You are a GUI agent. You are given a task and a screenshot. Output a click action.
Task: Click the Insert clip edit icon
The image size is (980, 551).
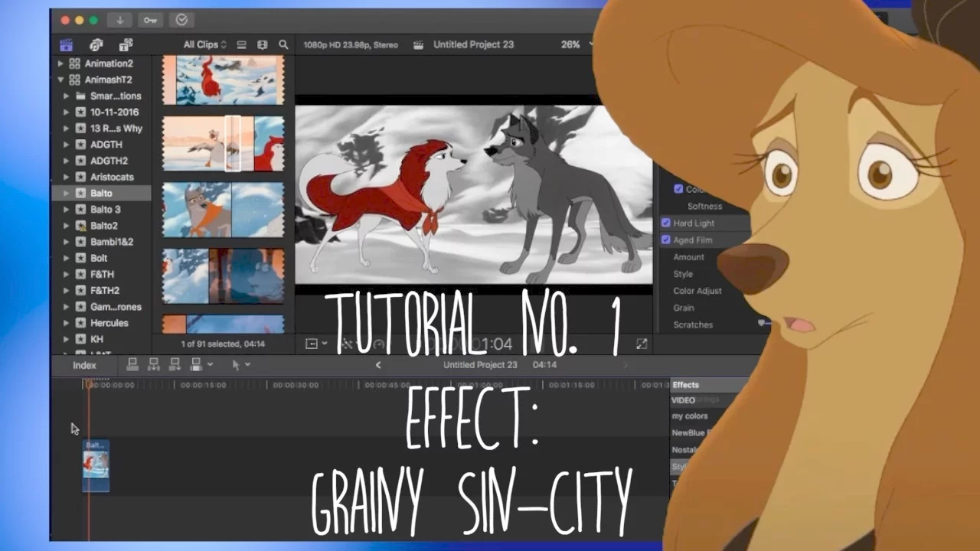tap(154, 365)
